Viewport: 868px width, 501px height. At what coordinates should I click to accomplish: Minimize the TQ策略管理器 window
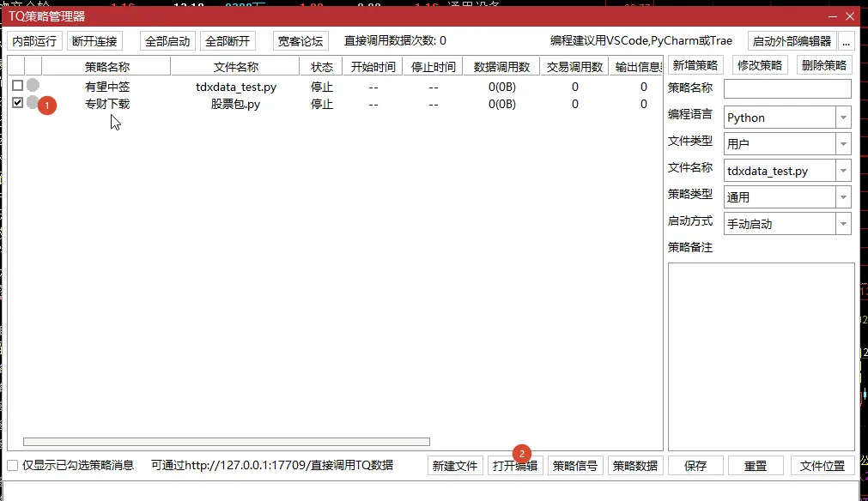[832, 16]
